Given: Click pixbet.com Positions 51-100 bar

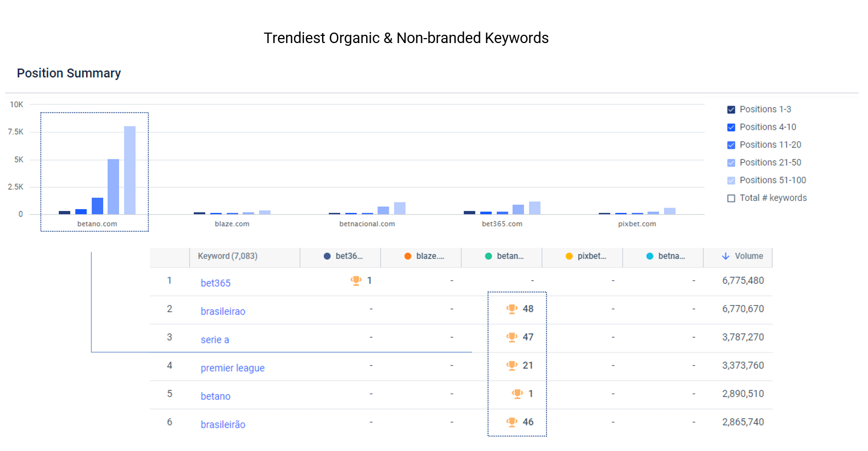Looking at the screenshot, I should coord(669,211).
